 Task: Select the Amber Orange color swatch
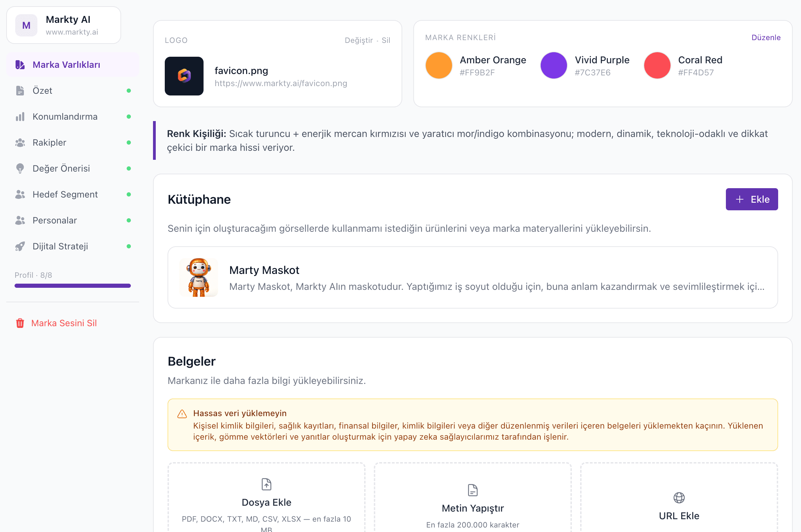tap(439, 65)
